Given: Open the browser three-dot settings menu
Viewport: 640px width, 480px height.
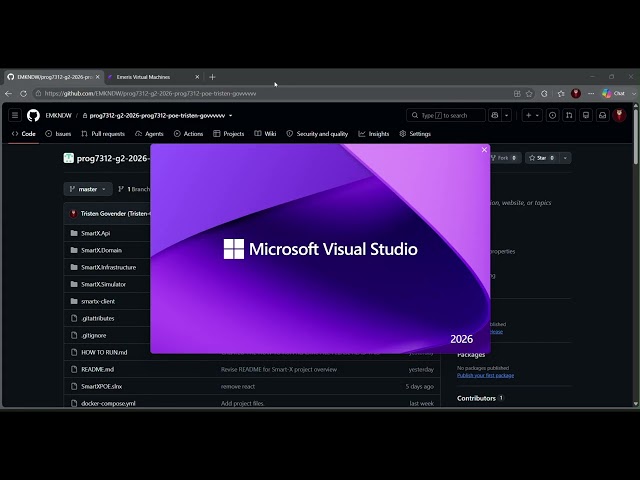Looking at the screenshot, I should [x=591, y=93].
